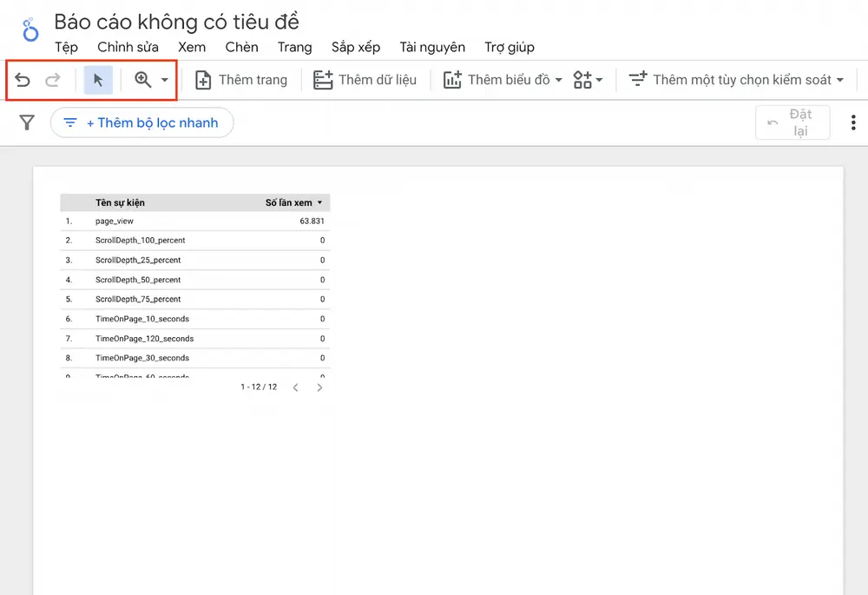Go to the previous table page arrow
868x595 pixels.
296,387
